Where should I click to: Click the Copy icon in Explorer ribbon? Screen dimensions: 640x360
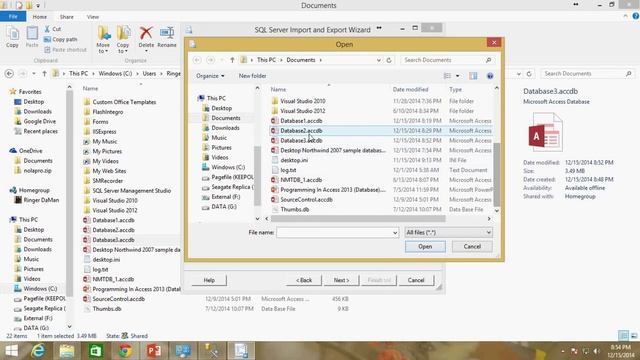click(x=12, y=34)
